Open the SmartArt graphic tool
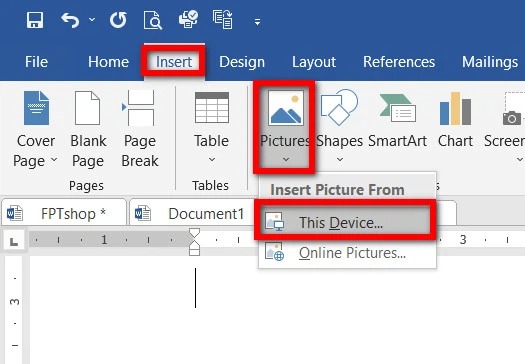The height and width of the screenshot is (364, 525). click(397, 121)
